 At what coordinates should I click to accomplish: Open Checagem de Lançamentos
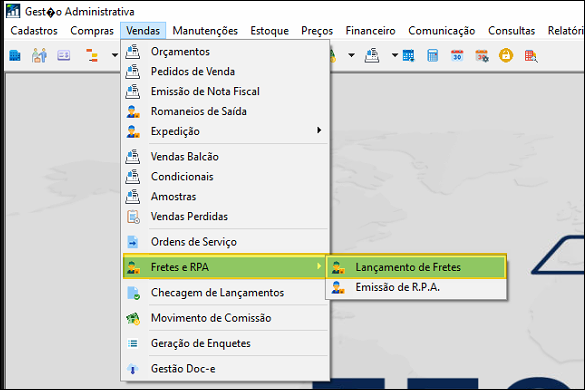click(225, 293)
